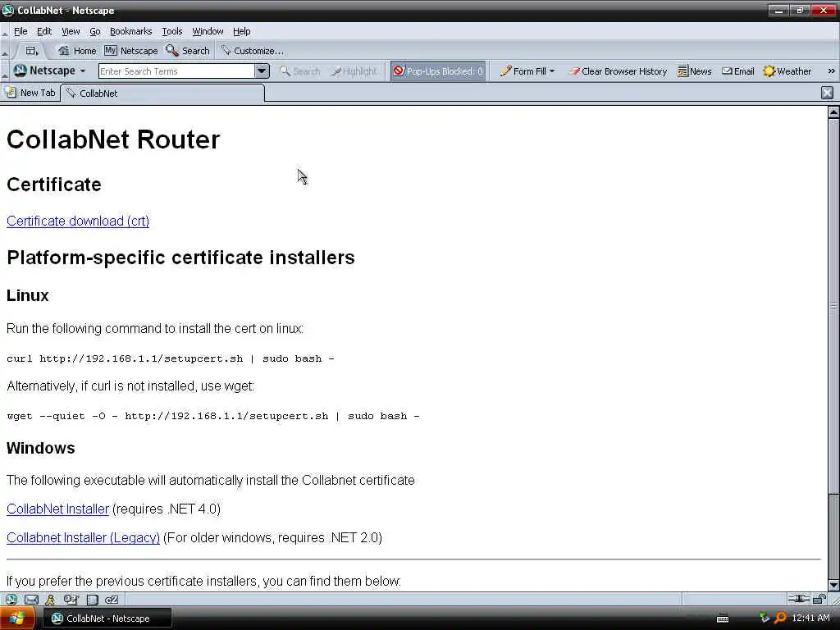
Task: Open the Form Fill dropdown
Action: pos(527,71)
